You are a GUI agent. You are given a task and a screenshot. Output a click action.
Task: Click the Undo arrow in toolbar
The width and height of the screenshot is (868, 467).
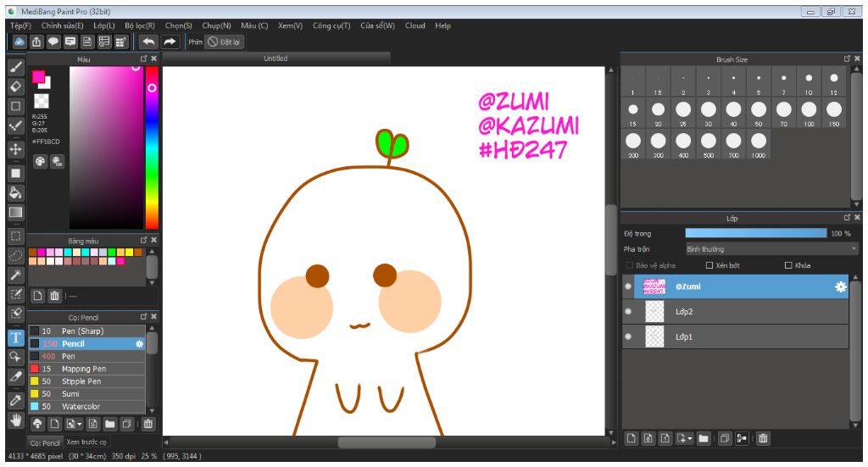pyautogui.click(x=148, y=42)
